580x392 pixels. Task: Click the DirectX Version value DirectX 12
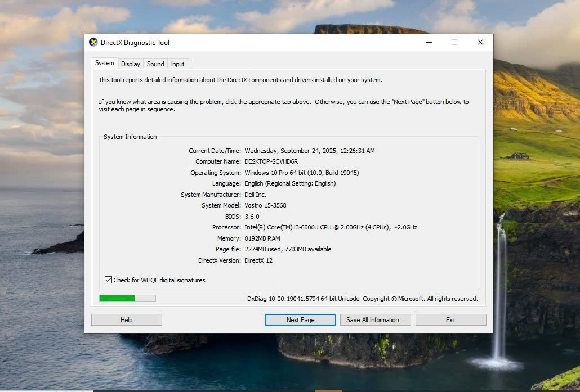click(258, 260)
